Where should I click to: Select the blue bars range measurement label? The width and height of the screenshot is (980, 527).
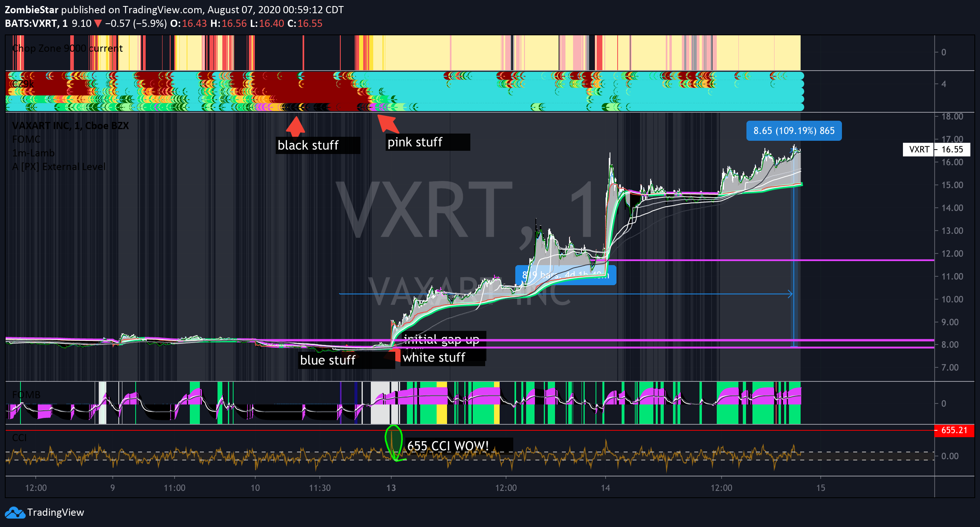pyautogui.click(x=565, y=275)
